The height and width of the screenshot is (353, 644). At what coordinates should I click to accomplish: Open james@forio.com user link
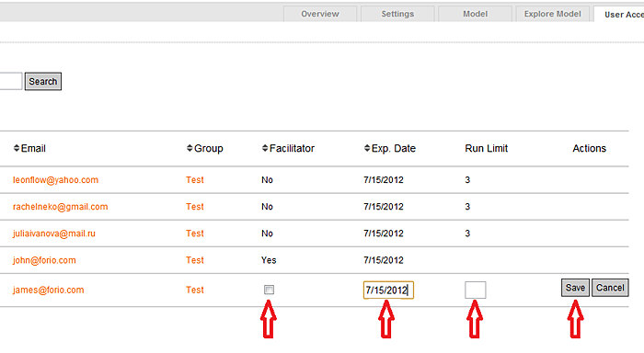click(49, 290)
